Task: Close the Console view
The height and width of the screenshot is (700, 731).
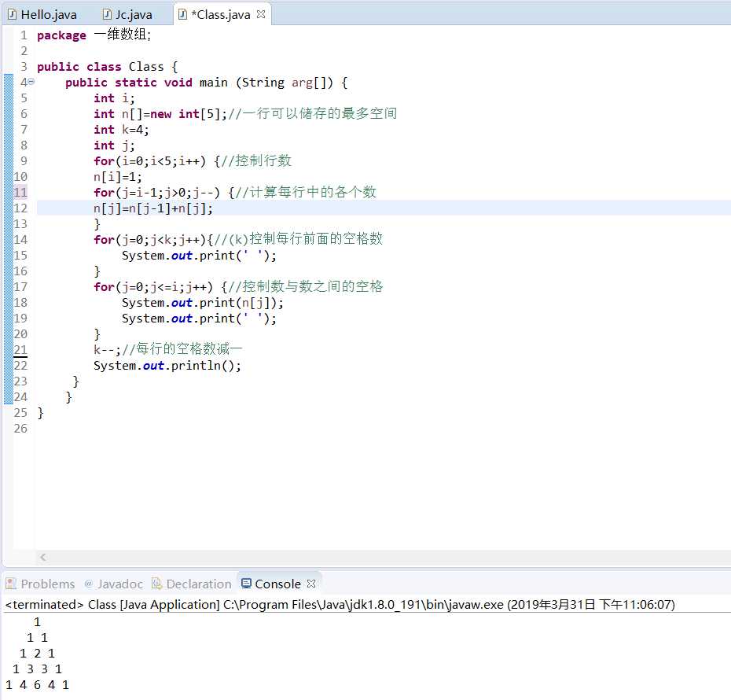Action: (311, 584)
